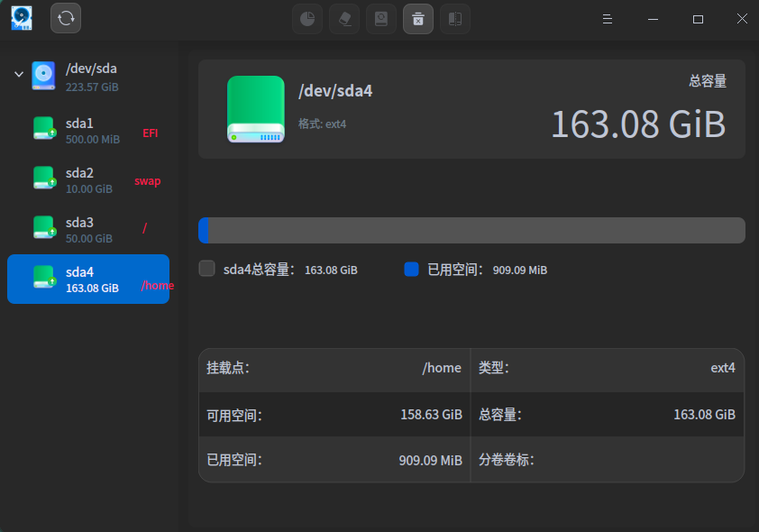This screenshot has height=532, width=759.
Task: Click the sda4 /home entry in sidebar
Action: tap(88, 278)
